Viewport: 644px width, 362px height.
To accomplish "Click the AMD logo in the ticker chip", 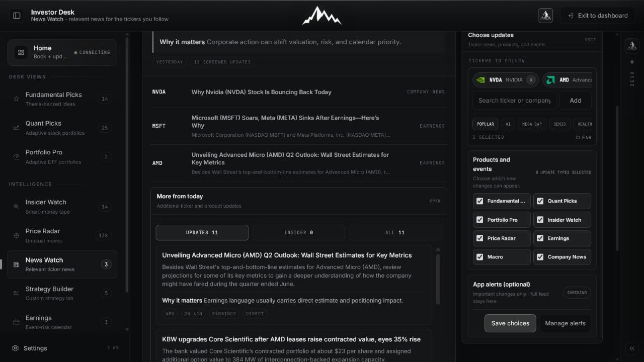I will [x=550, y=80].
